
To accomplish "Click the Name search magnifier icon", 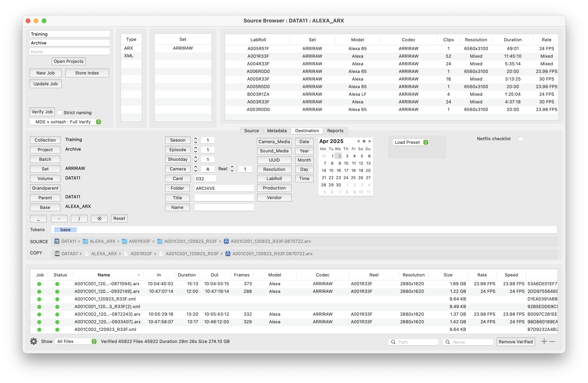I will point(447,342).
